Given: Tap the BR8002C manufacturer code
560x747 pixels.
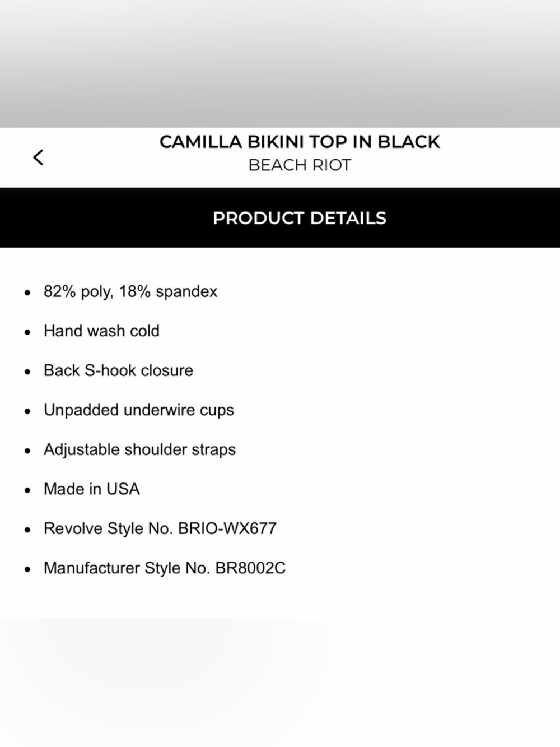Looking at the screenshot, I should 250,568.
